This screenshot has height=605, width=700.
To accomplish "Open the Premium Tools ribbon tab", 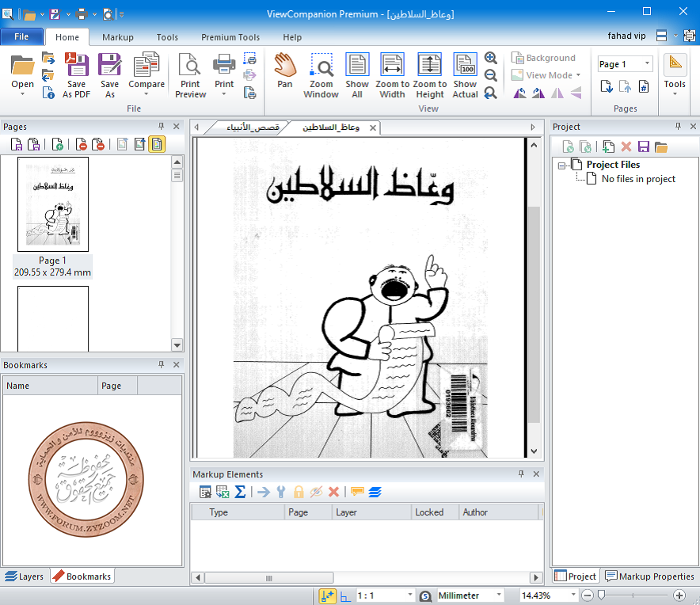I will click(x=230, y=37).
